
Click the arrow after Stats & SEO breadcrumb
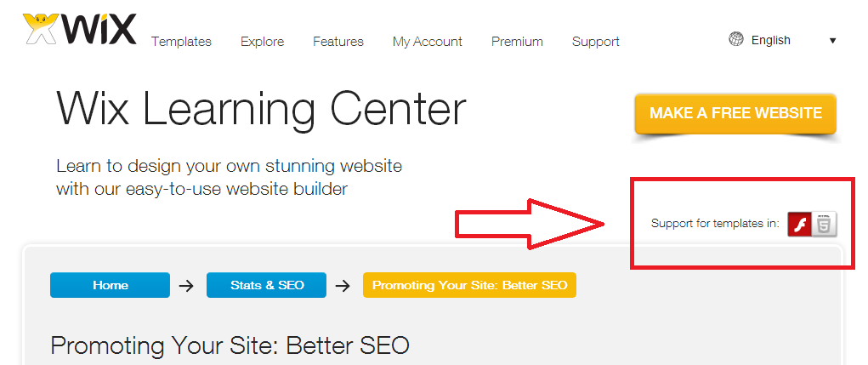pos(343,286)
